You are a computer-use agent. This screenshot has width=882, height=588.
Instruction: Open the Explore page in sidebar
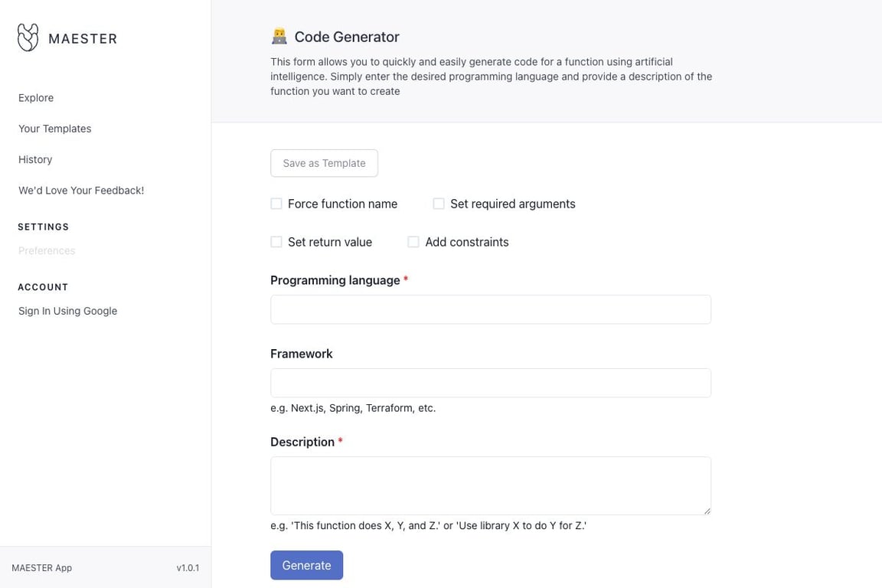click(x=36, y=98)
